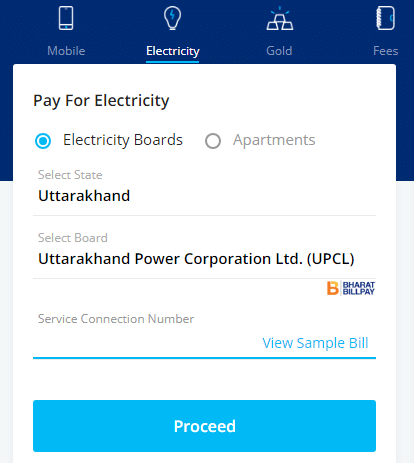Open the View Sample Bill link

coord(315,343)
